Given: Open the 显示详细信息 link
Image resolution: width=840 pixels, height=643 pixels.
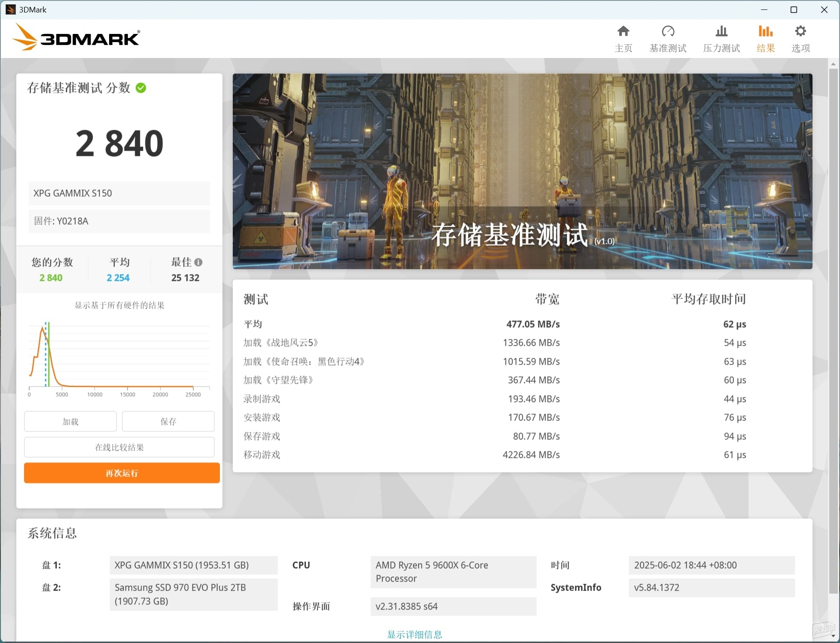Looking at the screenshot, I should (x=414, y=634).
